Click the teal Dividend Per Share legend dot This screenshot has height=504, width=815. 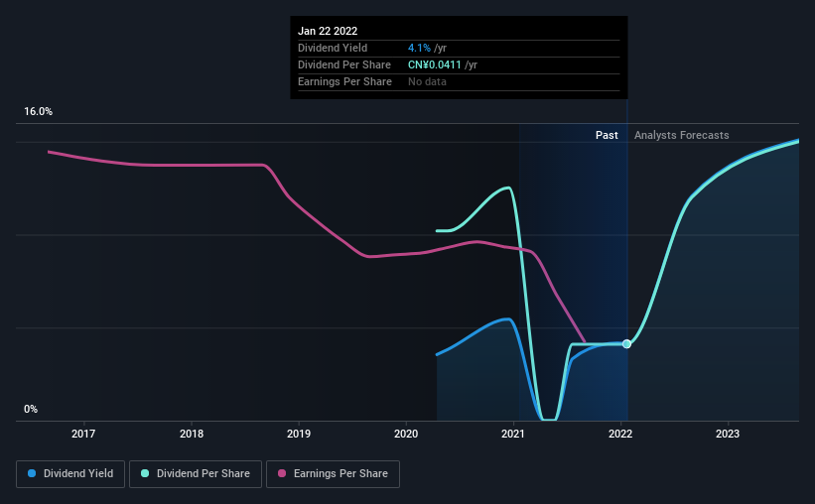coord(145,473)
